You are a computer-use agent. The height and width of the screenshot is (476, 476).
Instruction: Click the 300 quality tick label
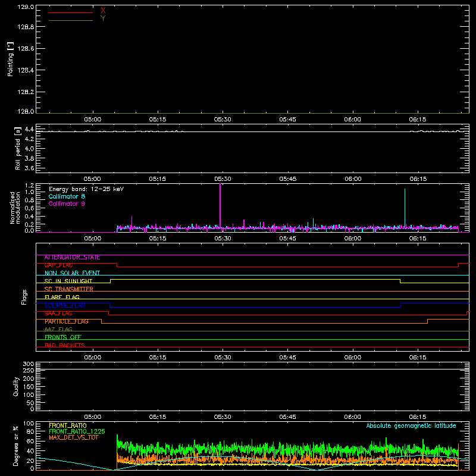click(29, 364)
